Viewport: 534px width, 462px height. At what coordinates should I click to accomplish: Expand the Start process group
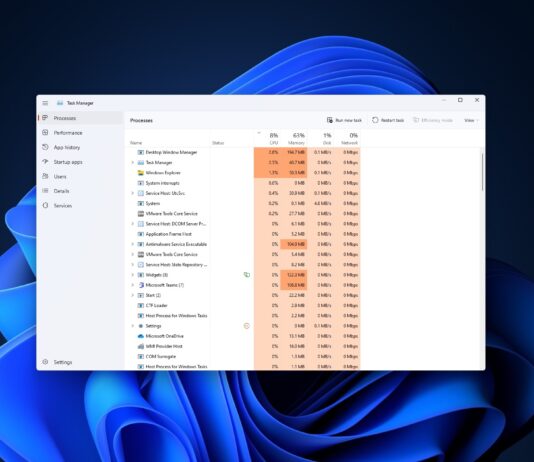pyautogui.click(x=132, y=295)
